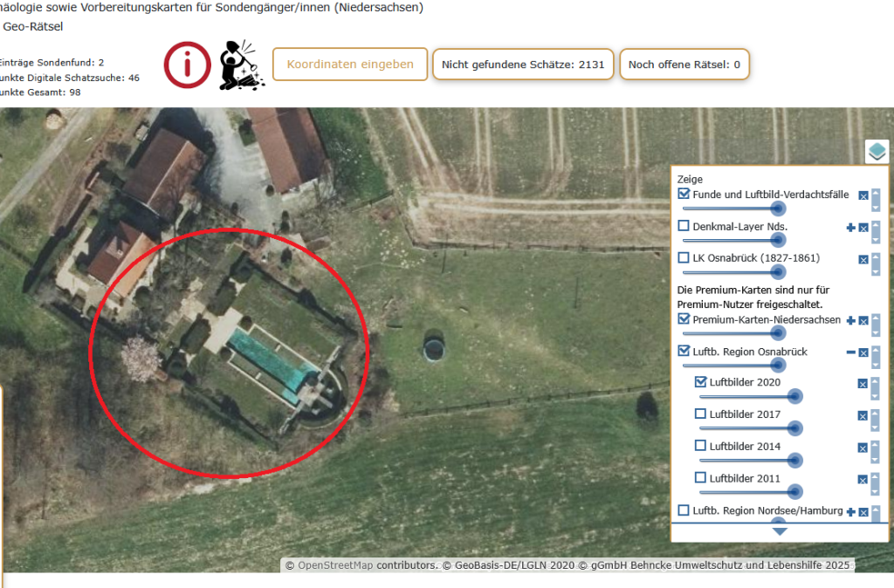Click Nicht gefundene Schätze counter button
The width and height of the screenshot is (894, 588).
[x=523, y=65]
